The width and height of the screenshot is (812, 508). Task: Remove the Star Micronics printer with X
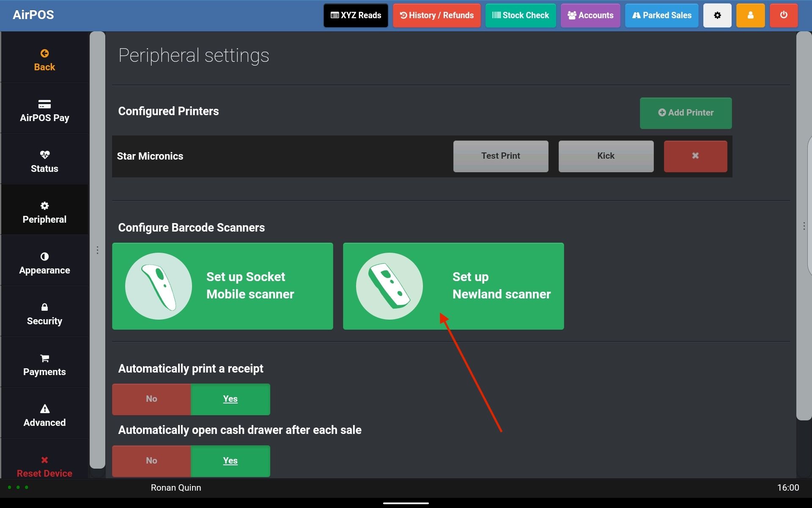[x=695, y=156]
